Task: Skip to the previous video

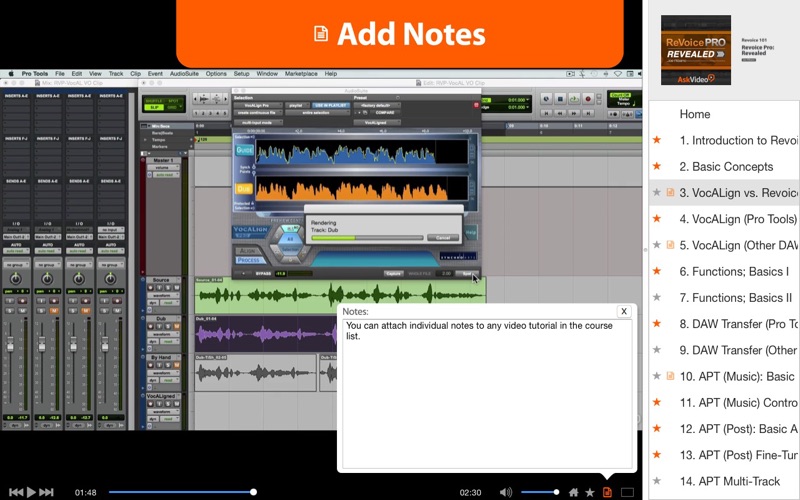Action: coord(15,492)
